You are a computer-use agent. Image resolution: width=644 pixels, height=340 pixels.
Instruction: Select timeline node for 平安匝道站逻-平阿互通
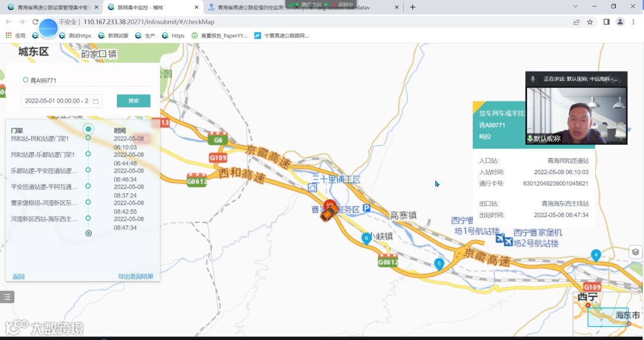coord(88,186)
